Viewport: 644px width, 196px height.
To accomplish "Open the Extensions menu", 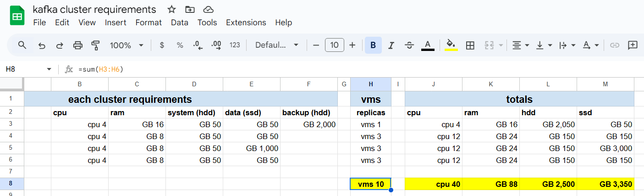I will (246, 22).
